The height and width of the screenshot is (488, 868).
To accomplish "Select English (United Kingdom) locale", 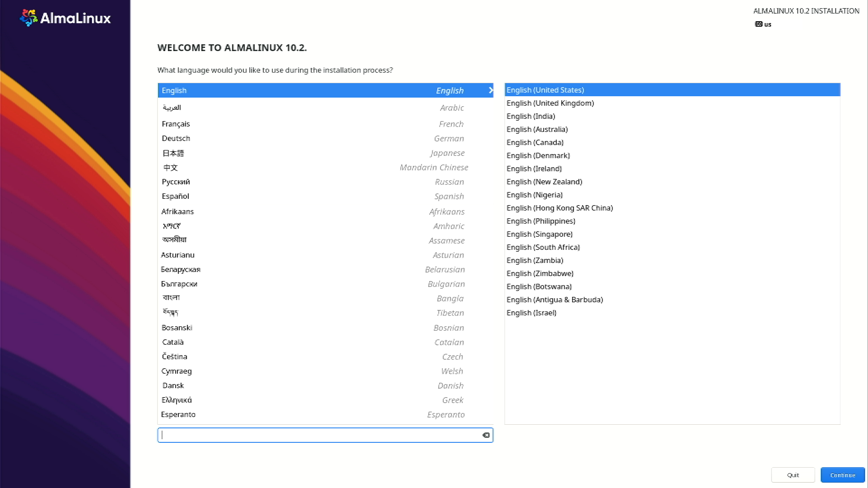I will click(x=672, y=103).
